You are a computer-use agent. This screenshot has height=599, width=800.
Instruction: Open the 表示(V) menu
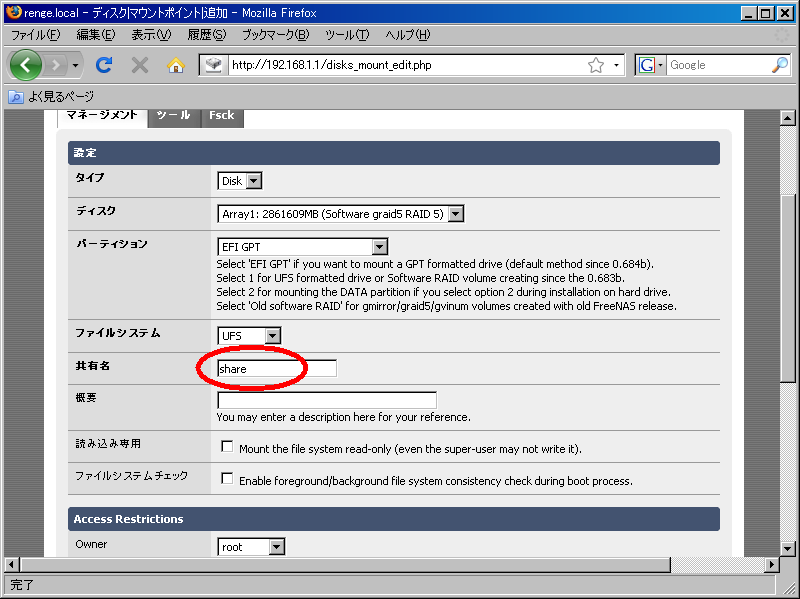[x=151, y=35]
